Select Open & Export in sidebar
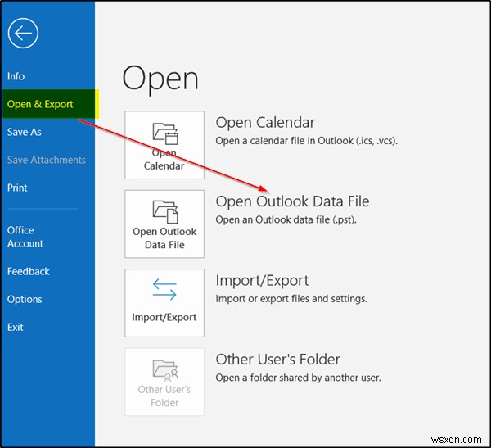Screen dimensions: 491x448 (x=50, y=104)
